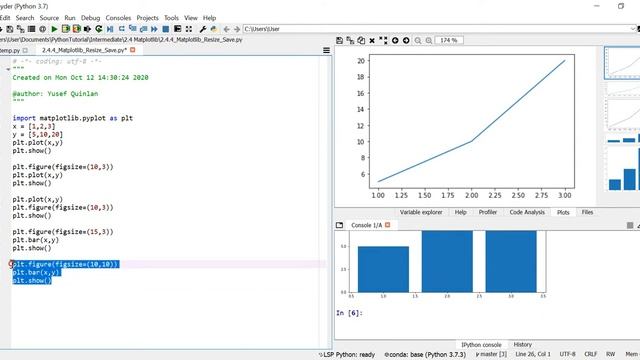Image resolution: width=640 pixels, height=360 pixels.
Task: Maximize the current pane
Action: coord(189,29)
